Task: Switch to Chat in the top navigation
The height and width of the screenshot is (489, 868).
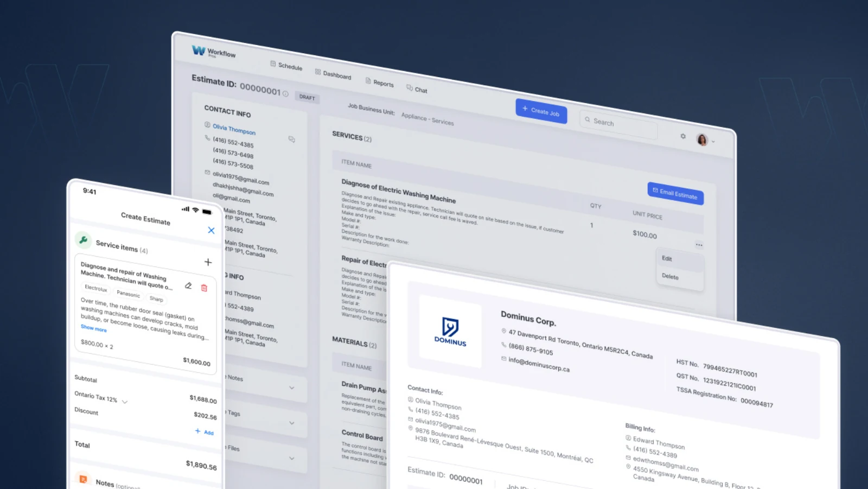Action: coord(417,90)
